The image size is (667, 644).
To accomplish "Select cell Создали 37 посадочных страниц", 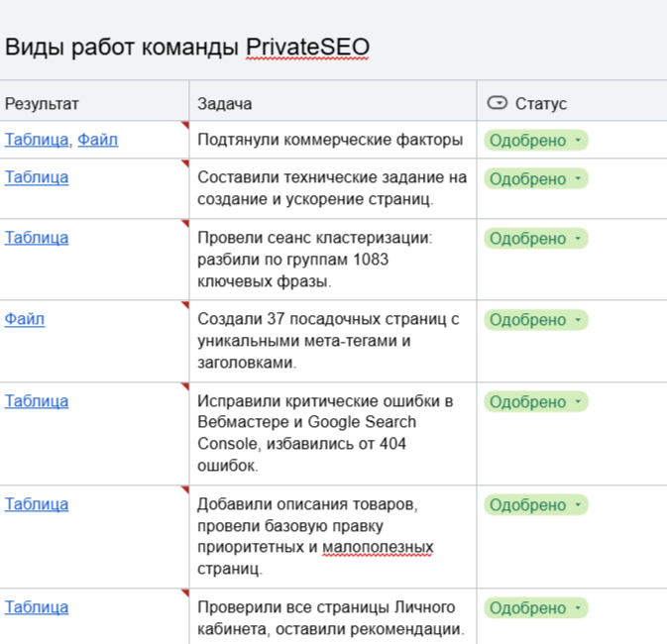I will coord(333,341).
